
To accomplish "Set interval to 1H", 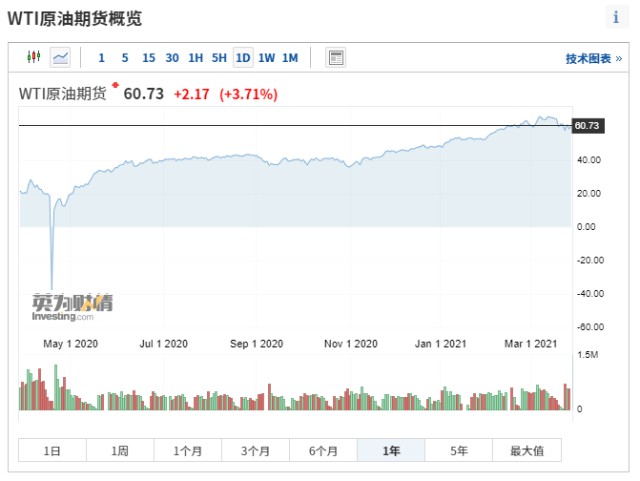I will point(196,58).
